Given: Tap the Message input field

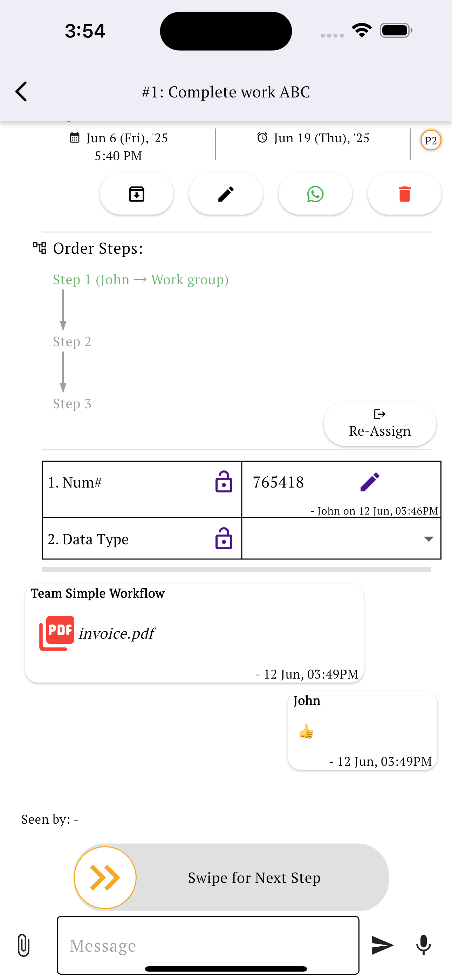Looking at the screenshot, I should [208, 945].
